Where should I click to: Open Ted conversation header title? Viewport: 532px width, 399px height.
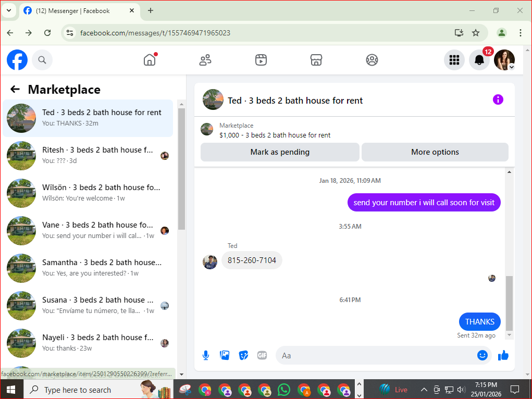(x=295, y=101)
